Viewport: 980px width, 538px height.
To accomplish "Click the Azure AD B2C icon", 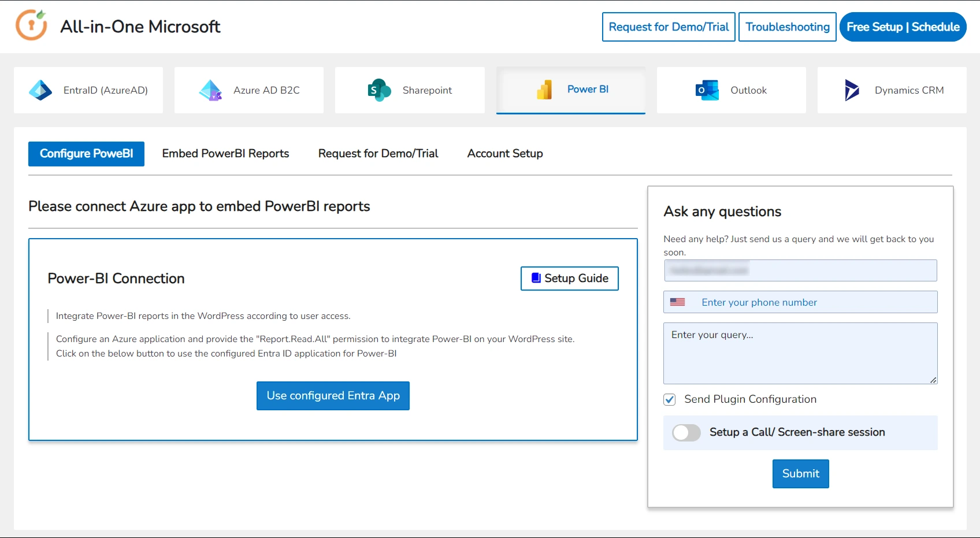I will click(x=210, y=90).
